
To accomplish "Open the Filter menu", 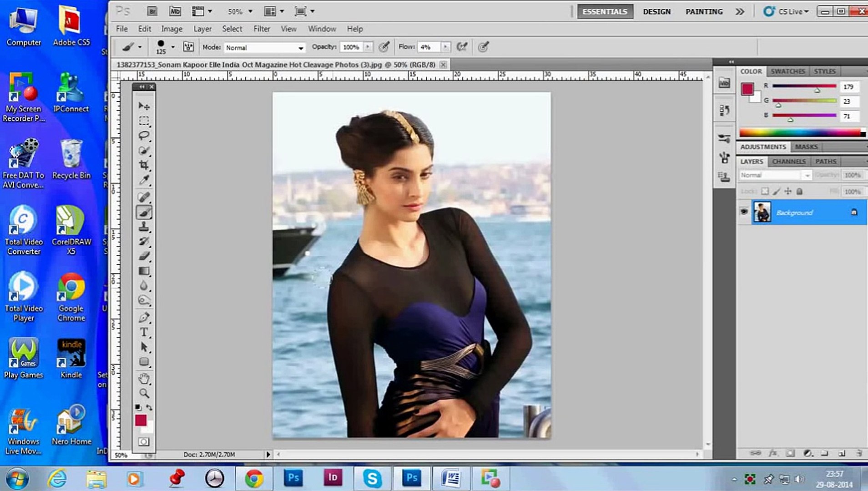I will pos(262,29).
